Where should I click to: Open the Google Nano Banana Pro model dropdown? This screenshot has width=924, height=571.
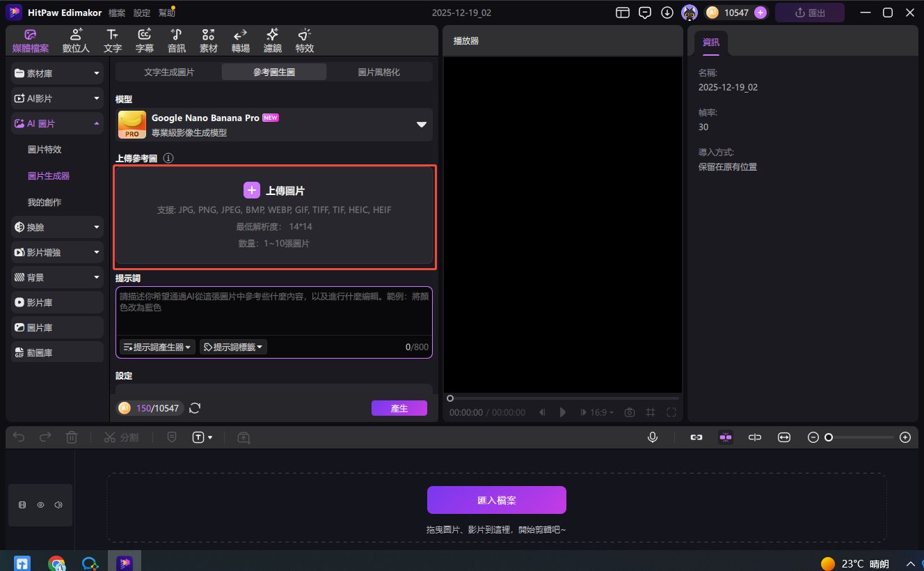(x=421, y=125)
